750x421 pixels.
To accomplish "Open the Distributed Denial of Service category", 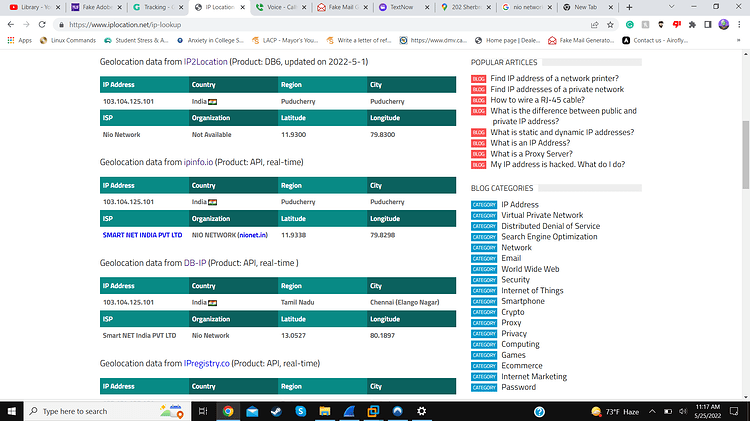I will pyautogui.click(x=550, y=226).
